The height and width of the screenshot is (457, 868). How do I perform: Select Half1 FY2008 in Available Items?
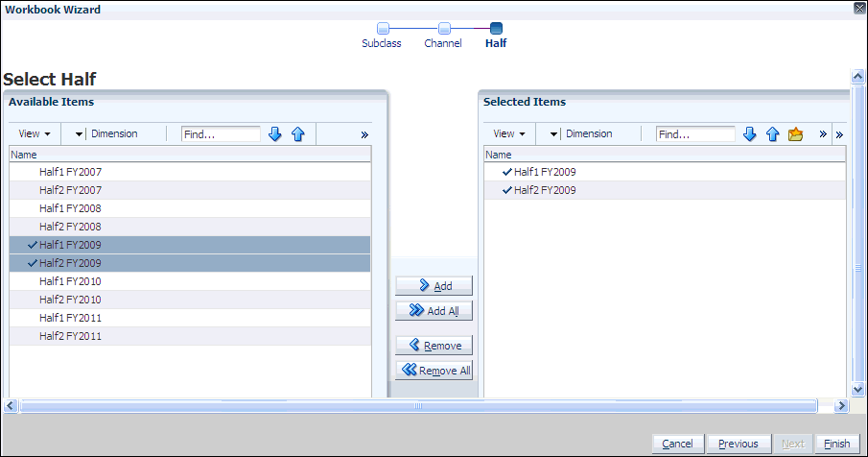[x=190, y=208]
